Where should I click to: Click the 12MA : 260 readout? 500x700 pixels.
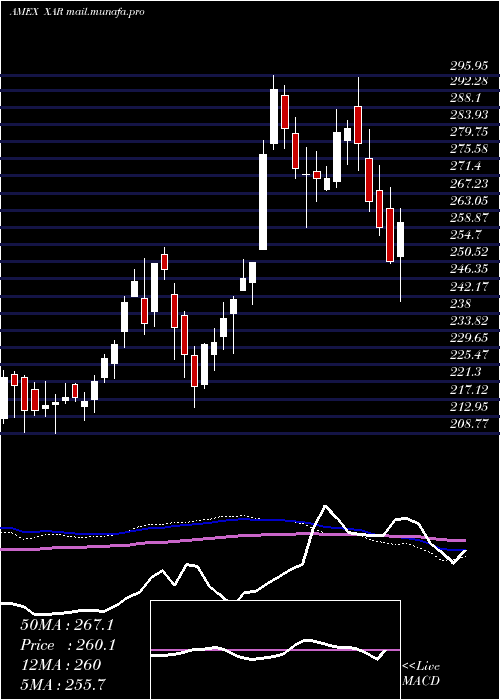pos(61,665)
